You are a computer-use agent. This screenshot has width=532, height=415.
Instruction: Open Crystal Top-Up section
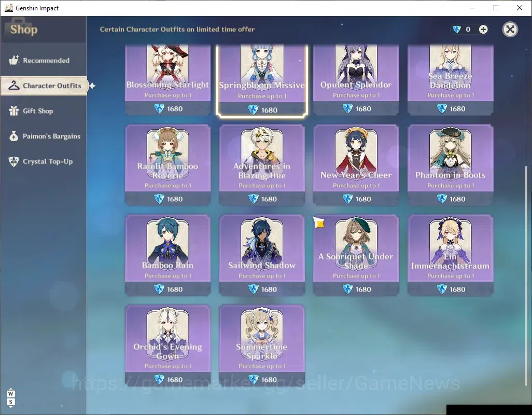[43, 161]
